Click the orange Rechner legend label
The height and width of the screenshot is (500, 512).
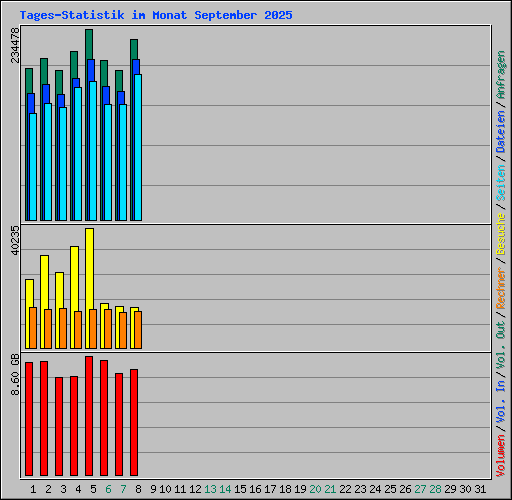click(500, 288)
